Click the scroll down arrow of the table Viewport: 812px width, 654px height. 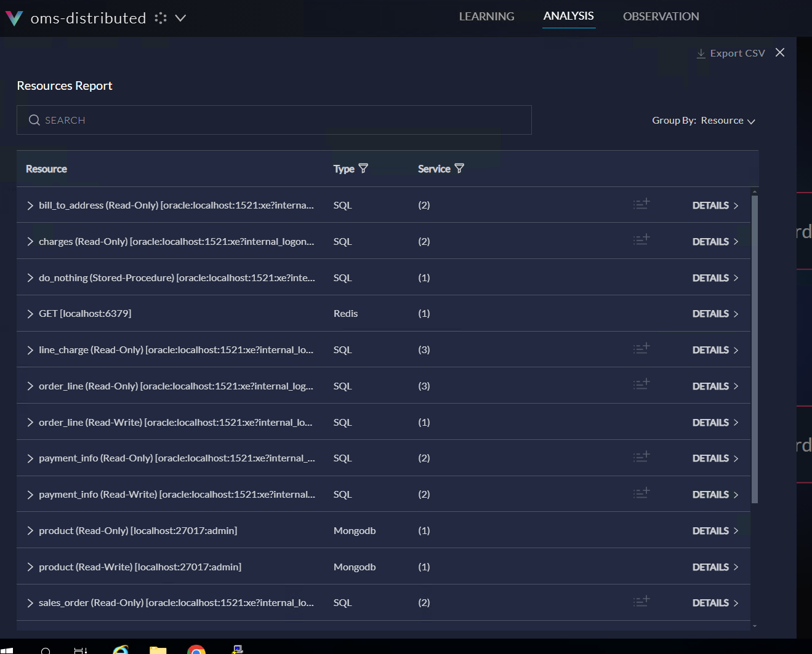click(755, 626)
